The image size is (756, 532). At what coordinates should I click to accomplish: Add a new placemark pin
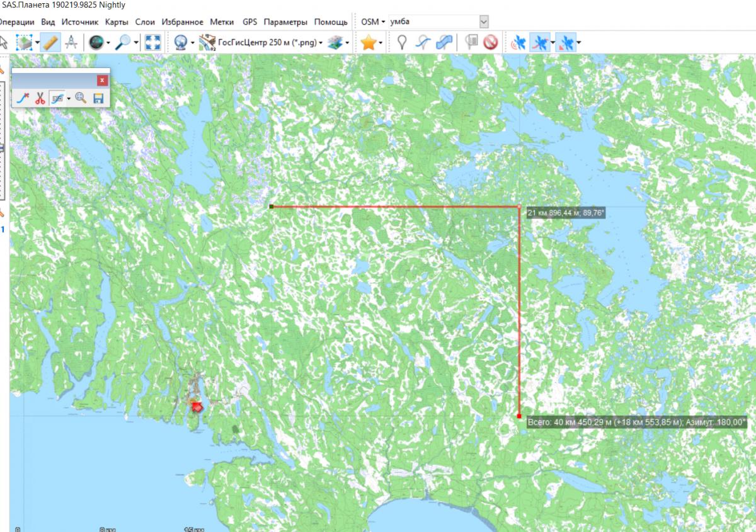[x=403, y=43]
